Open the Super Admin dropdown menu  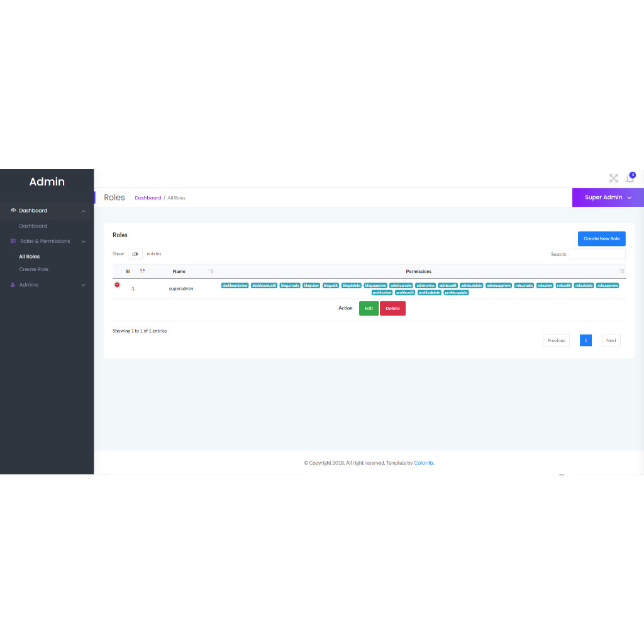click(x=607, y=197)
